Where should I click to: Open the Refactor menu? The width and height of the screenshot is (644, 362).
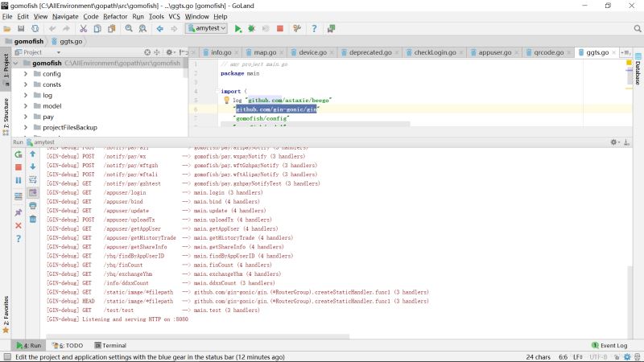pos(115,16)
